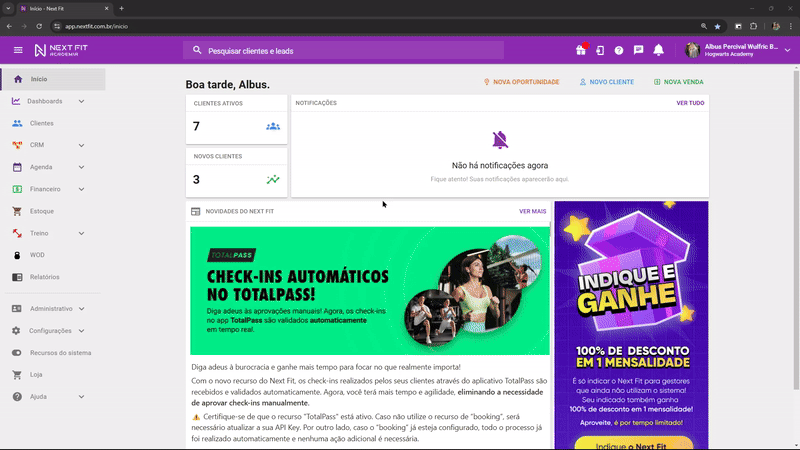Click the Nova Oportunidade button
Image resolution: width=800 pixels, height=450 pixels.
[521, 82]
